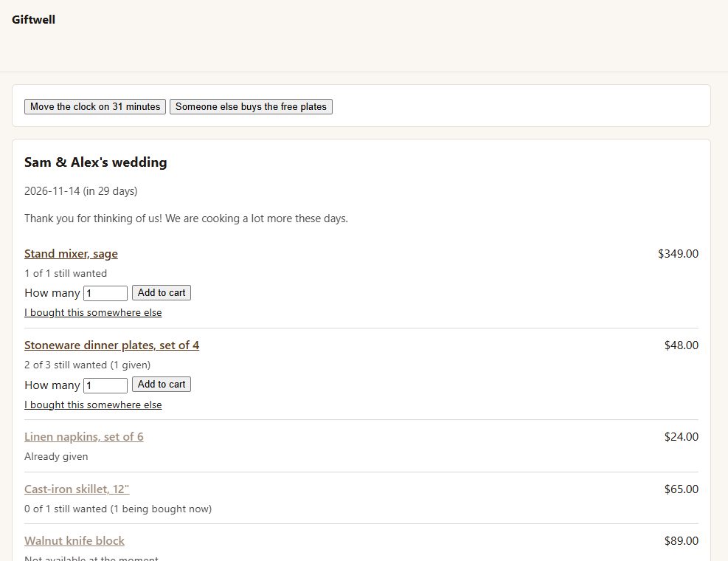728x561 pixels.
Task: Click the "Thank you for thinking of us" message
Action: 186,218
